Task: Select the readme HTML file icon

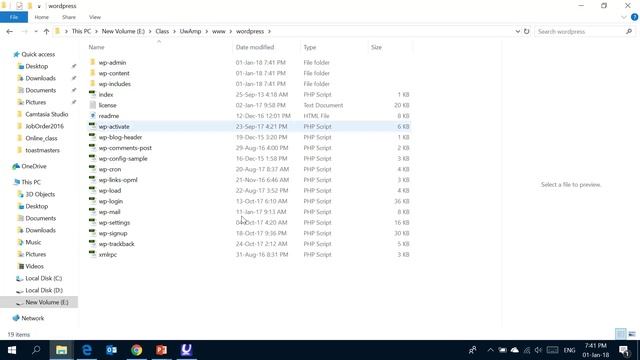Action: click(93, 116)
